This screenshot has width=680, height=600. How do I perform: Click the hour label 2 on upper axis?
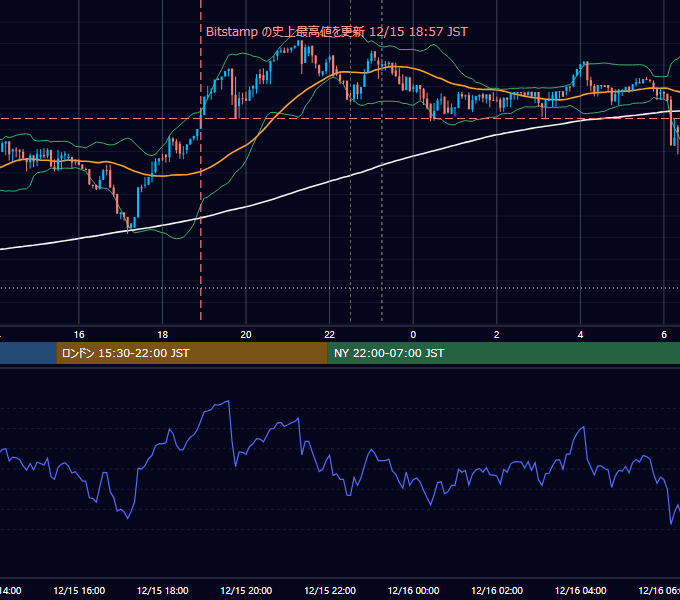tap(497, 335)
